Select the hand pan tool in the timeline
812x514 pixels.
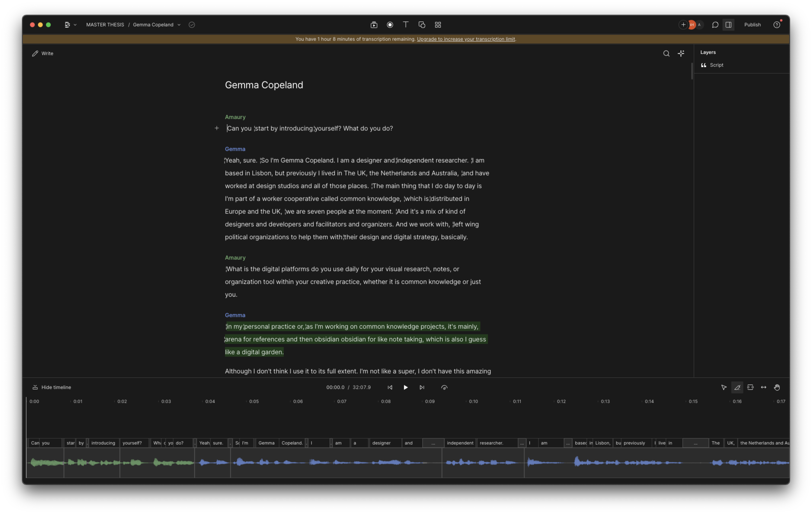pyautogui.click(x=777, y=387)
